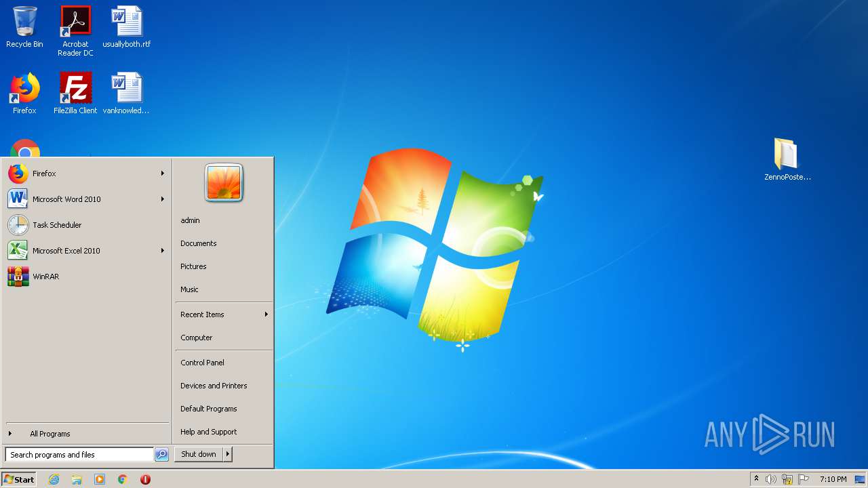Click the volume speaker tray icon
Image resolution: width=868 pixels, height=488 pixels.
[x=771, y=479]
